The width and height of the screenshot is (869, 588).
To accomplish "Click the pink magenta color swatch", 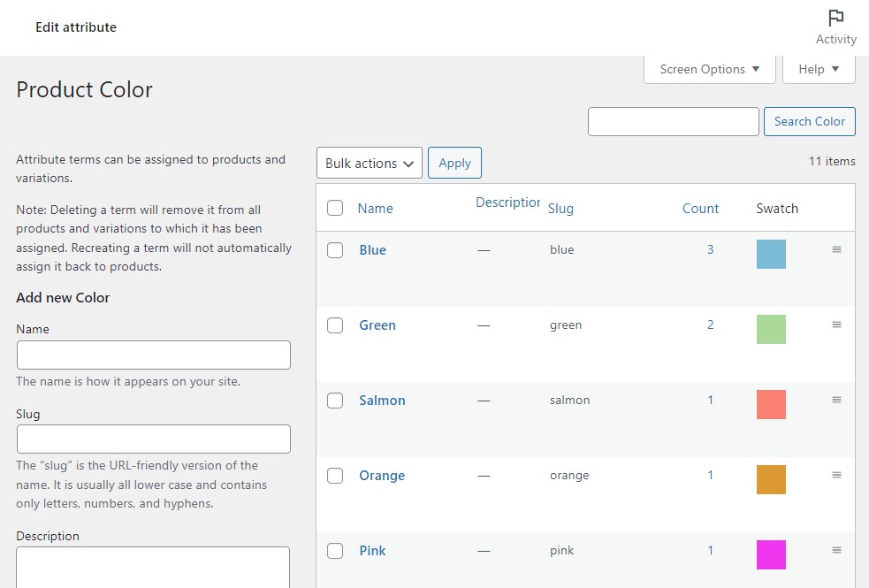I will 771,555.
